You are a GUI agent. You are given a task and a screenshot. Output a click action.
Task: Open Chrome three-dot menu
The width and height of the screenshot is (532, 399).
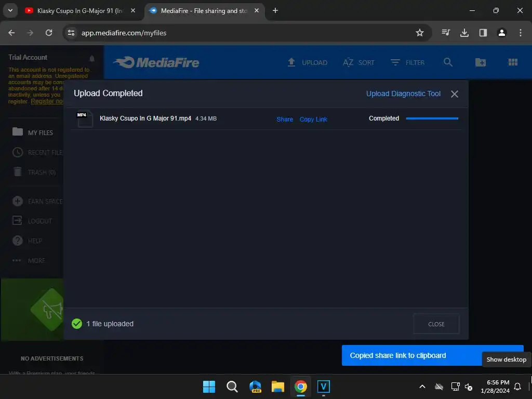click(x=520, y=33)
